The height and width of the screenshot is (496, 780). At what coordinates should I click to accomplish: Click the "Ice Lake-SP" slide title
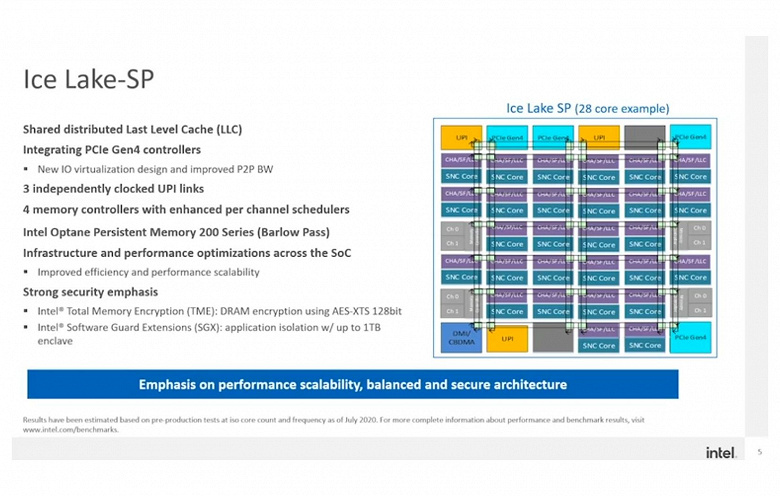pos(89,80)
